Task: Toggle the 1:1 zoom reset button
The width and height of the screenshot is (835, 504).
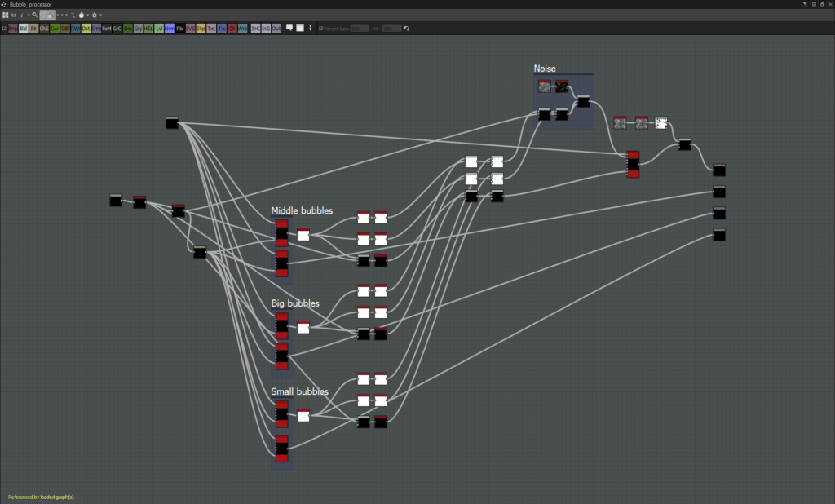Action: tap(14, 15)
